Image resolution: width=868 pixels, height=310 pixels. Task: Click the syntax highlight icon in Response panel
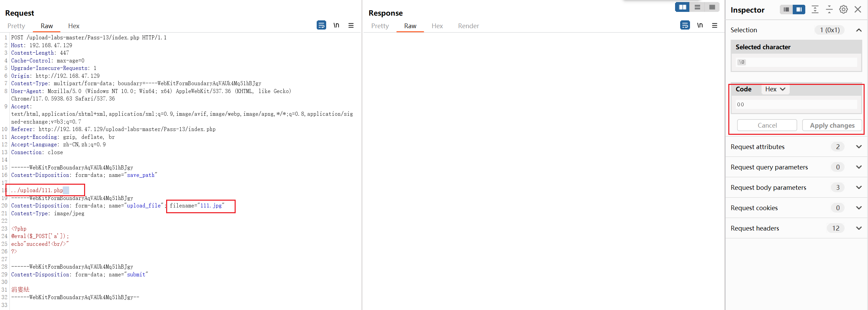point(685,25)
